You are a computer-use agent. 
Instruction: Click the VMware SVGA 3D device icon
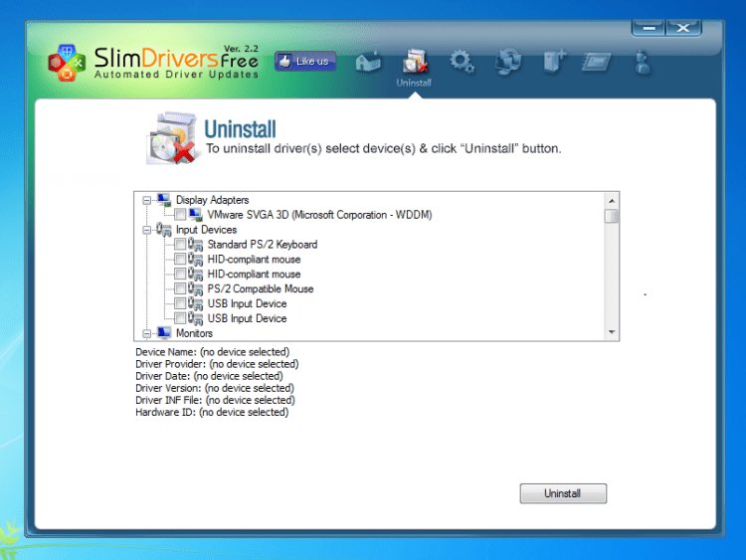coord(196,215)
